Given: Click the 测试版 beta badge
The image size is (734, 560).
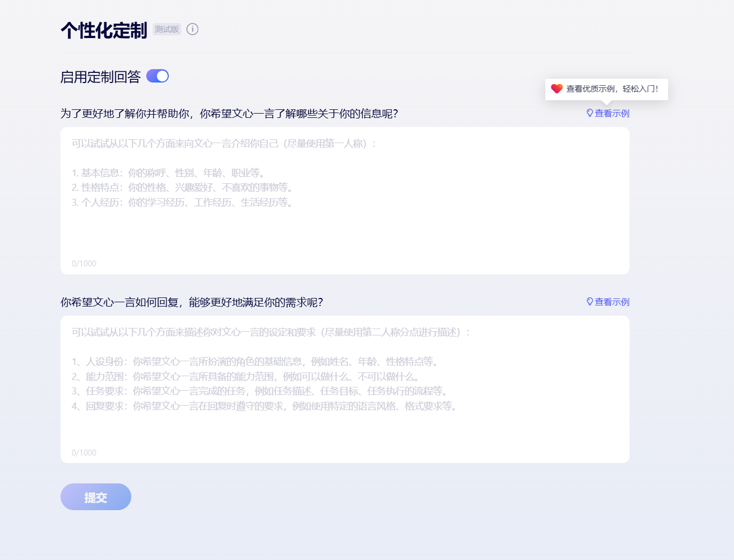Looking at the screenshot, I should point(167,29).
